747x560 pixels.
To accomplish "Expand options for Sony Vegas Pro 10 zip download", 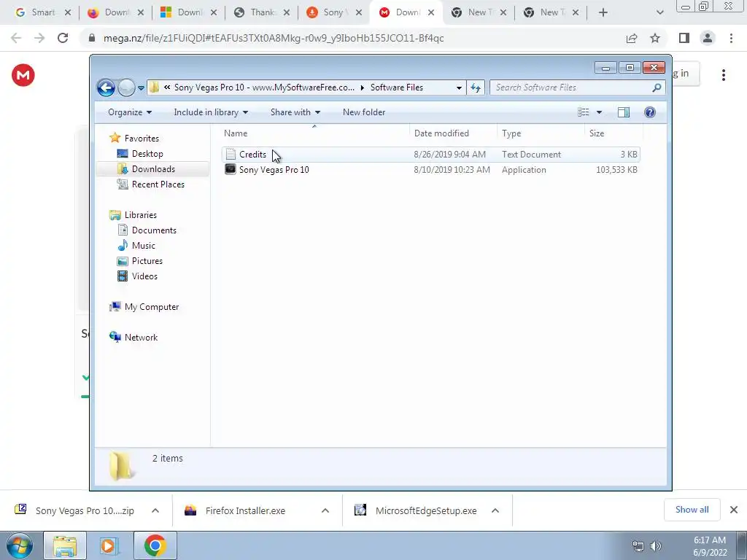I will [x=155, y=510].
